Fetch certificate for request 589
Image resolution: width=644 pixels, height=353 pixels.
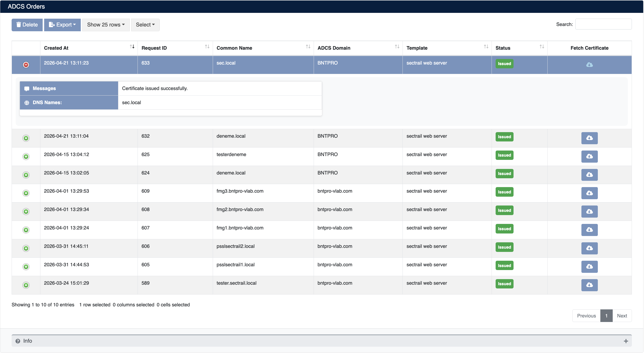(589, 285)
